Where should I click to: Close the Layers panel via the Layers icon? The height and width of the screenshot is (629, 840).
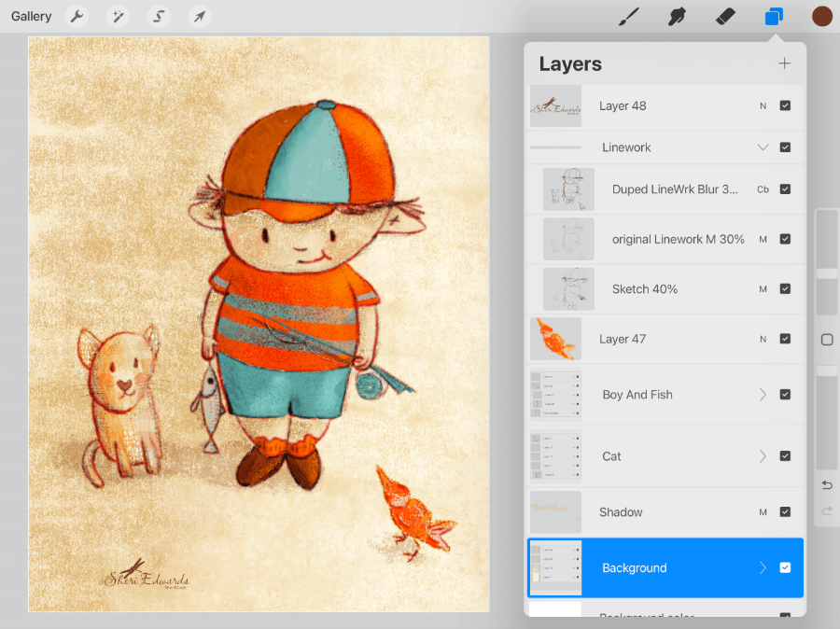tap(774, 17)
